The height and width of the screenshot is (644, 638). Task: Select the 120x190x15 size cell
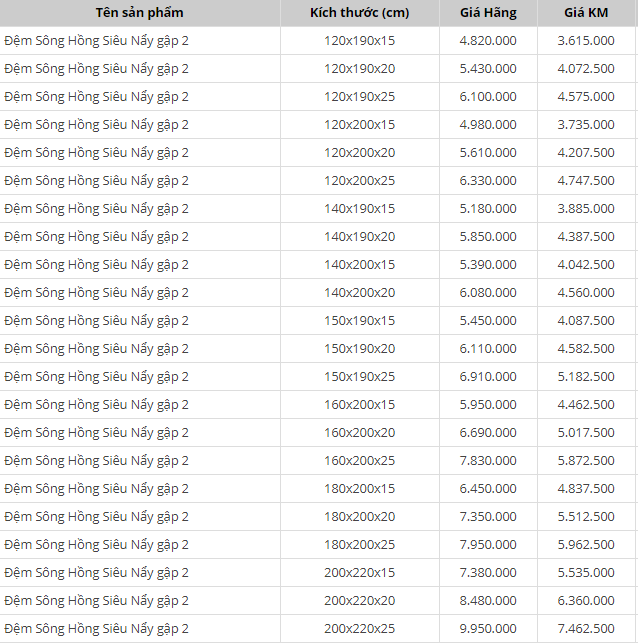click(359, 41)
